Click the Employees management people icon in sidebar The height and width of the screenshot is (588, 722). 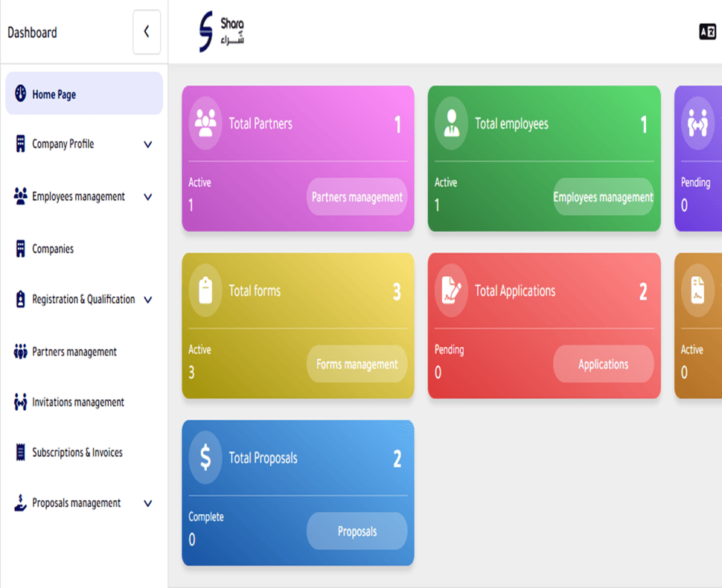(20, 196)
